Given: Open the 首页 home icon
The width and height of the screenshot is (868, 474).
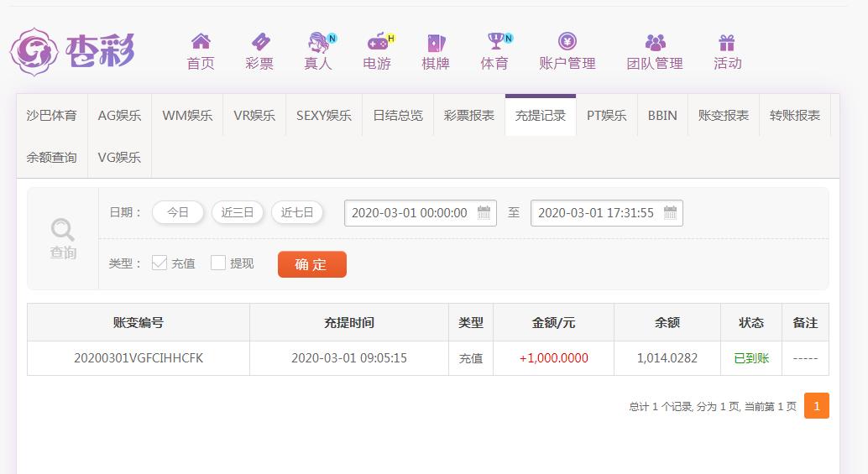Looking at the screenshot, I should pyautogui.click(x=201, y=41).
